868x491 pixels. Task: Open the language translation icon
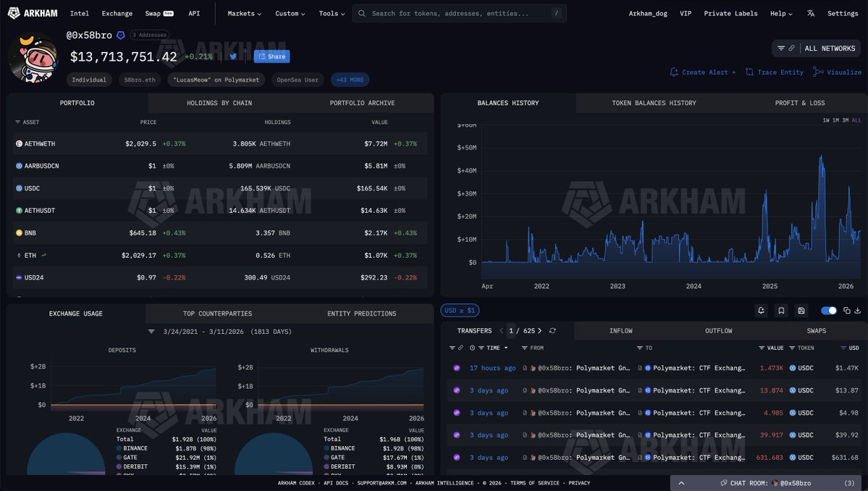[810, 13]
